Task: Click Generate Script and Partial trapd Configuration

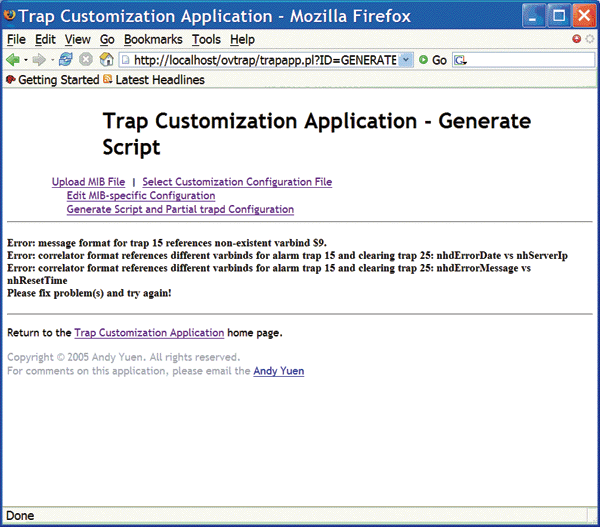Action: pyautogui.click(x=180, y=210)
